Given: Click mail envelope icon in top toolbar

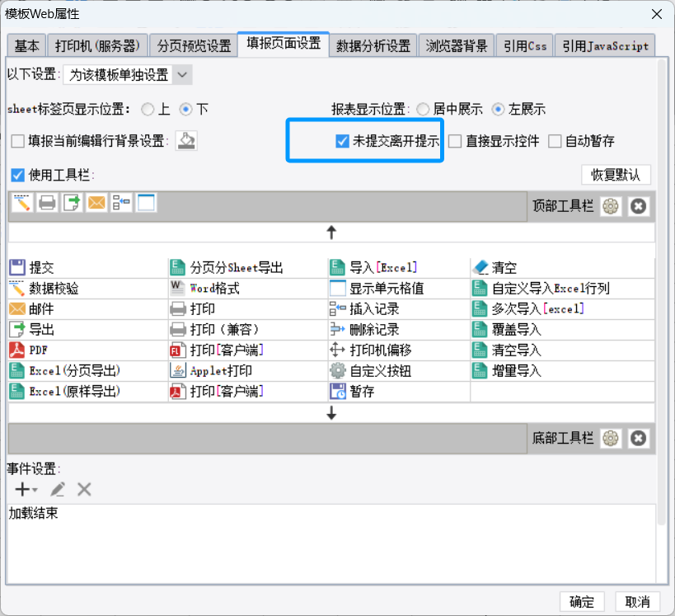Looking at the screenshot, I should (96, 203).
